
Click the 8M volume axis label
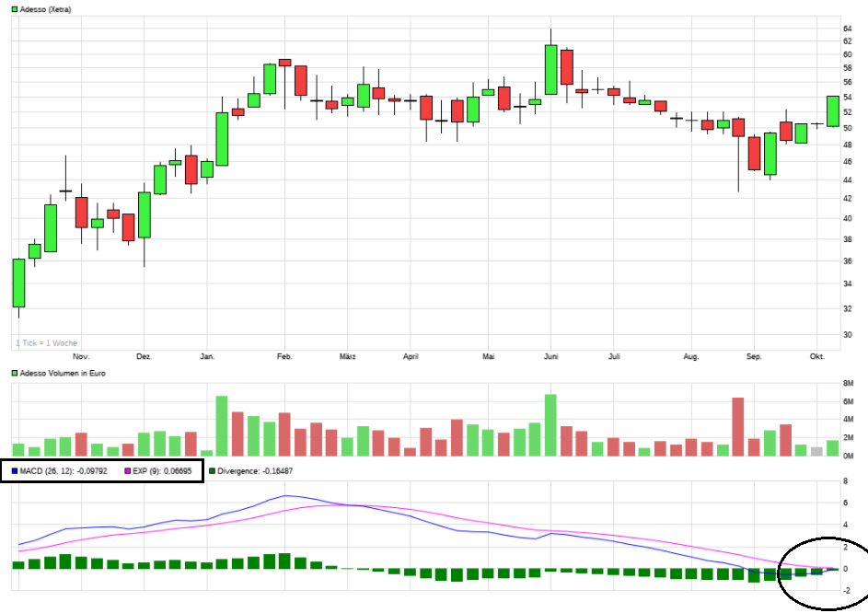pyautogui.click(x=848, y=383)
